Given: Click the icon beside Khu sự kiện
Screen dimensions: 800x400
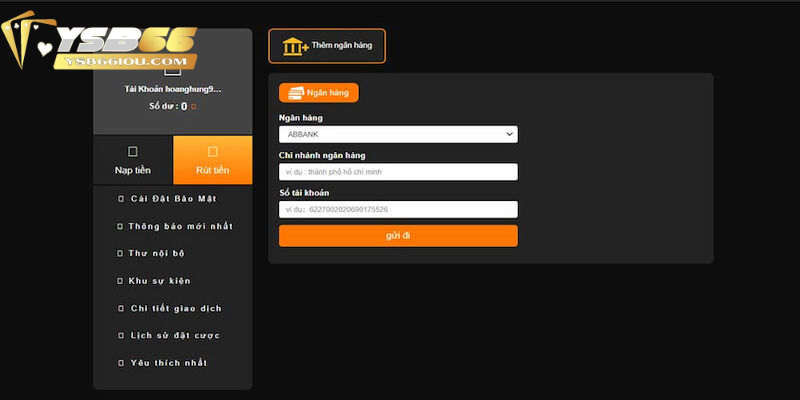Looking at the screenshot, I should 120,281.
